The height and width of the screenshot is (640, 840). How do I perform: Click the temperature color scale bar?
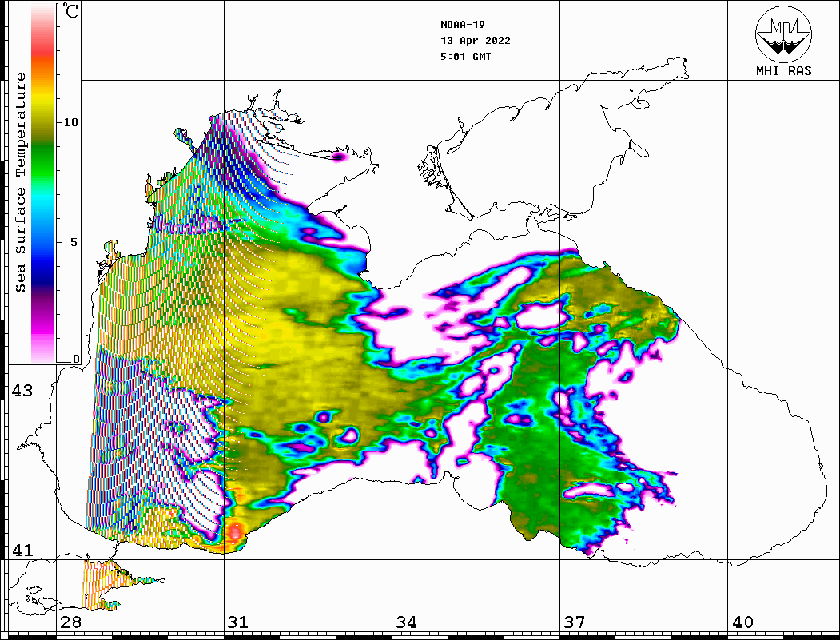(x=43, y=184)
